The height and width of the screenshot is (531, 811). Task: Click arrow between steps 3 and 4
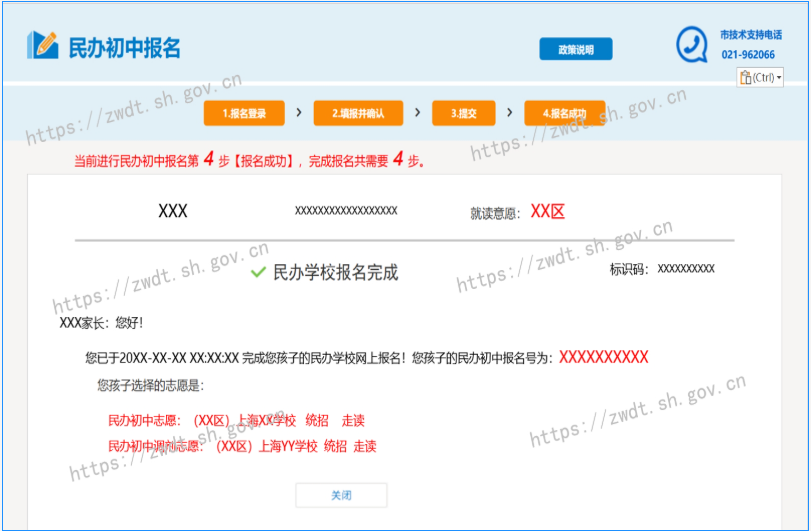click(509, 113)
